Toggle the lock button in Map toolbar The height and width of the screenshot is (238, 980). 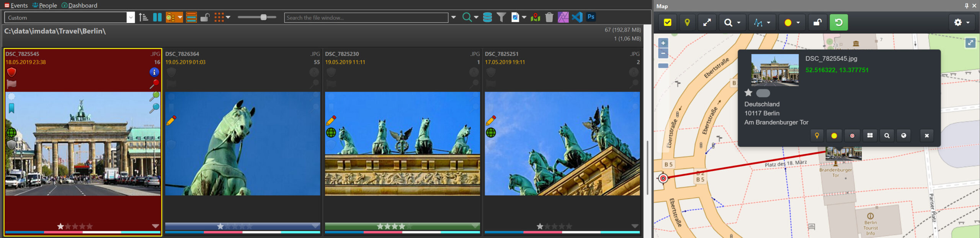tap(817, 23)
